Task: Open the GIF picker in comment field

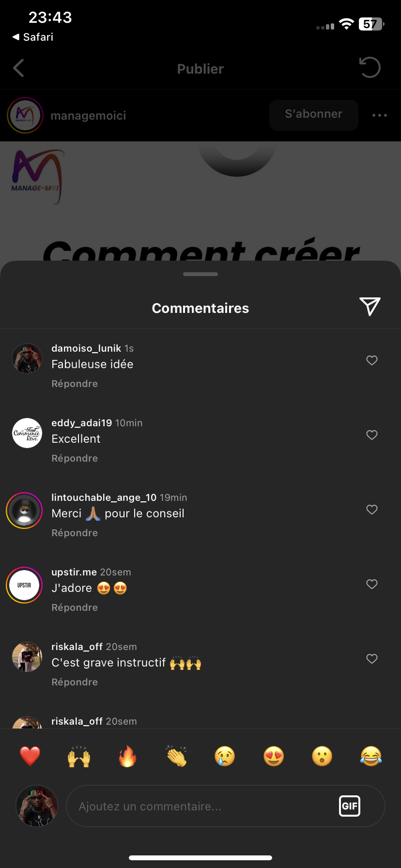Action: [349, 806]
